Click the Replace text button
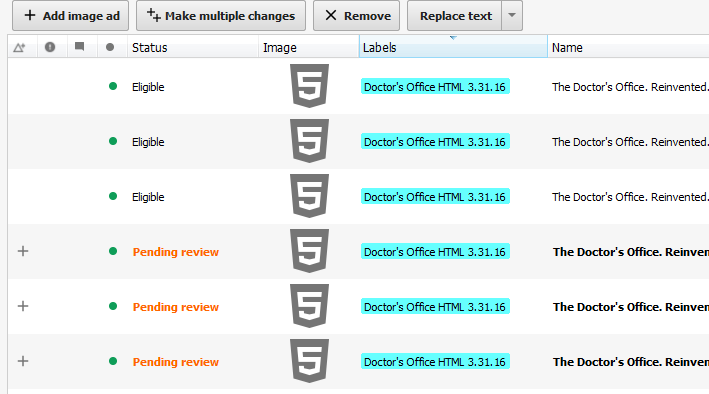Image resolution: width=709 pixels, height=394 pixels. coord(454,15)
